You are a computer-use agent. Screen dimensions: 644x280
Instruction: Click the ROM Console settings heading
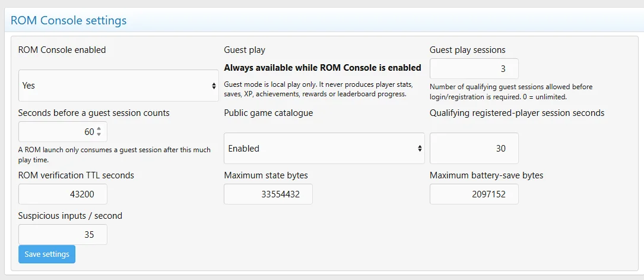tap(68, 20)
